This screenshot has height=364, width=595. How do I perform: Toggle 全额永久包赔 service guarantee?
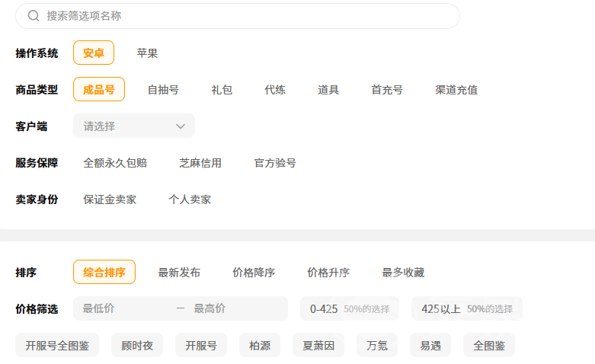tap(115, 162)
